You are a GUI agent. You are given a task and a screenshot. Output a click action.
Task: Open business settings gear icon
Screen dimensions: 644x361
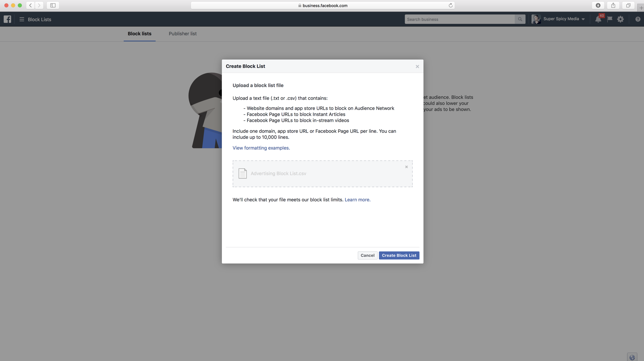pos(621,19)
